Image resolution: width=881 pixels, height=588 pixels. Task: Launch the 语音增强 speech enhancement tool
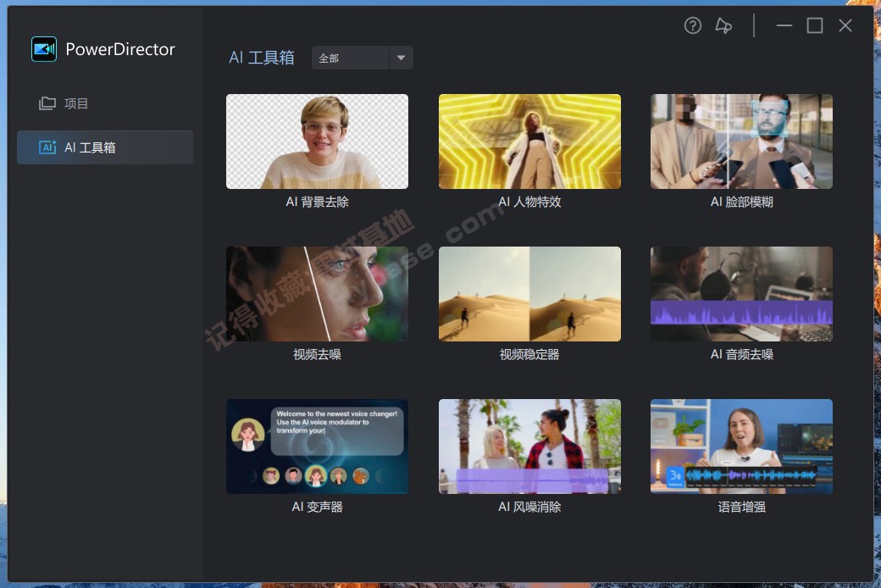pos(740,447)
